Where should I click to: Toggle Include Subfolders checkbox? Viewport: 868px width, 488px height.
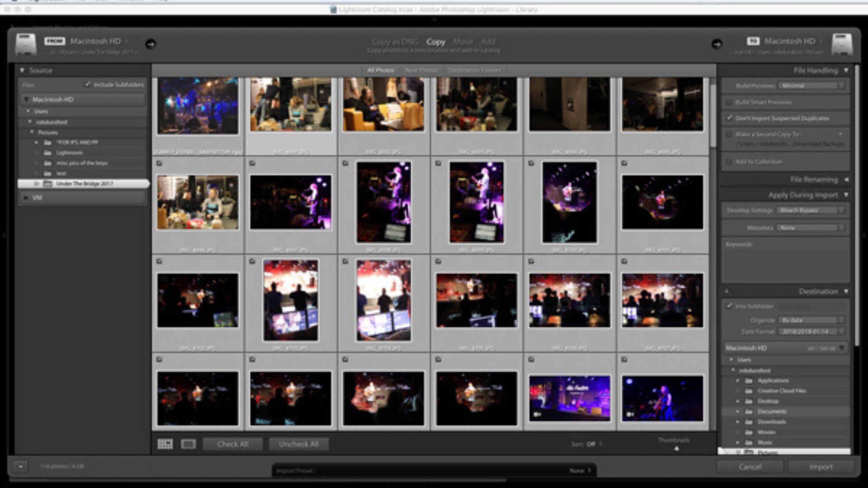coord(88,84)
